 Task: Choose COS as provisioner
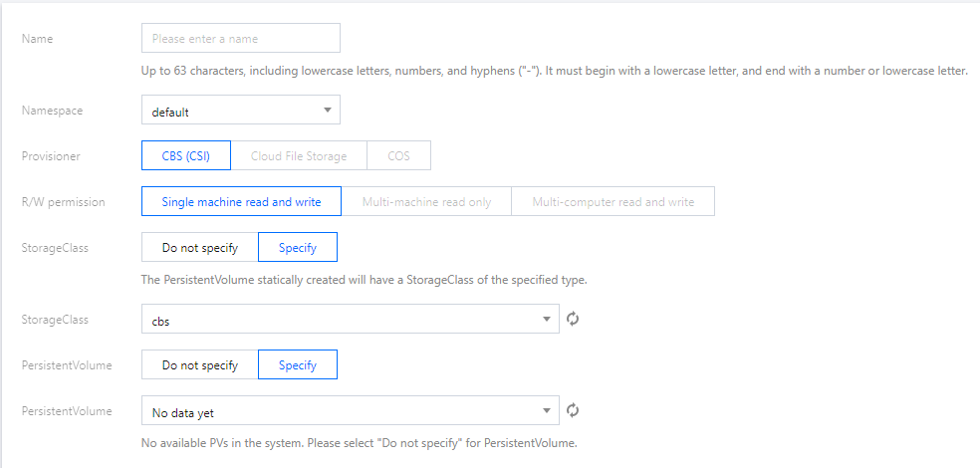tap(398, 155)
